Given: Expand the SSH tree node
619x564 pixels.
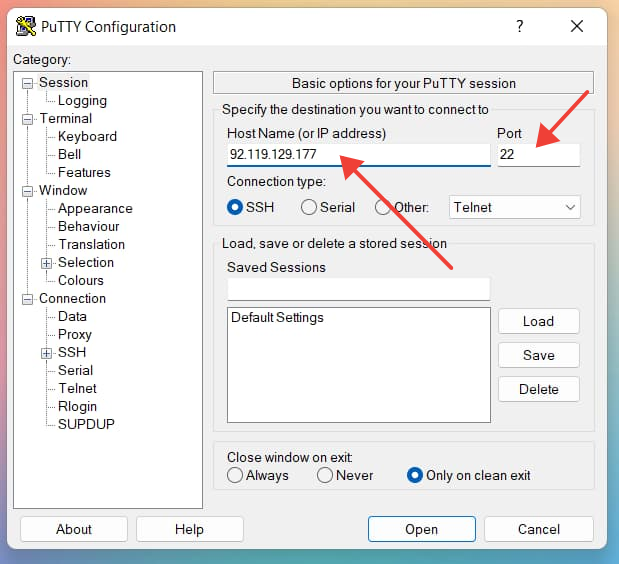Looking at the screenshot, I should point(46,353).
